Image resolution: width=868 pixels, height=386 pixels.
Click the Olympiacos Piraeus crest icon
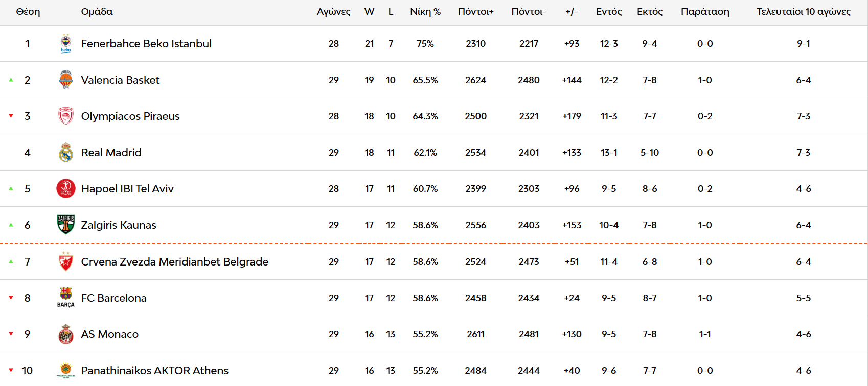point(66,116)
